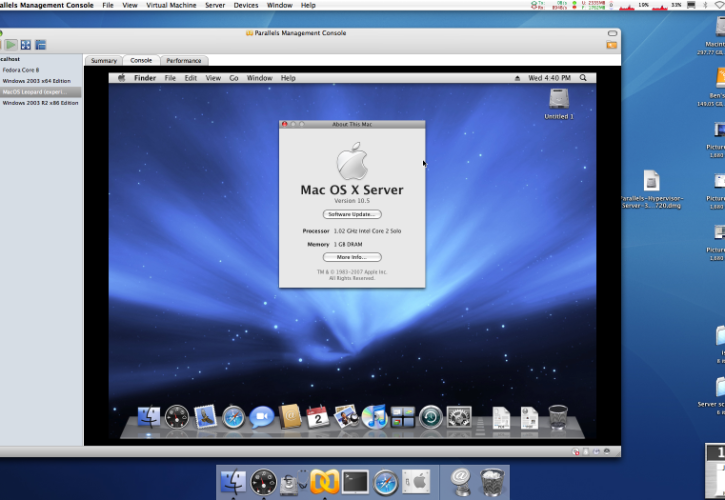
Task: Close the About This Mac window
Action: (284, 124)
